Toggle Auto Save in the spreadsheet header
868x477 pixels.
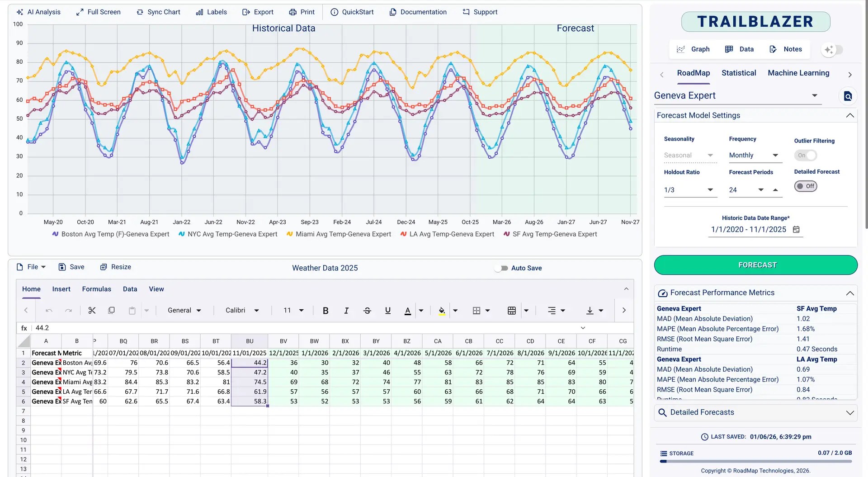501,268
